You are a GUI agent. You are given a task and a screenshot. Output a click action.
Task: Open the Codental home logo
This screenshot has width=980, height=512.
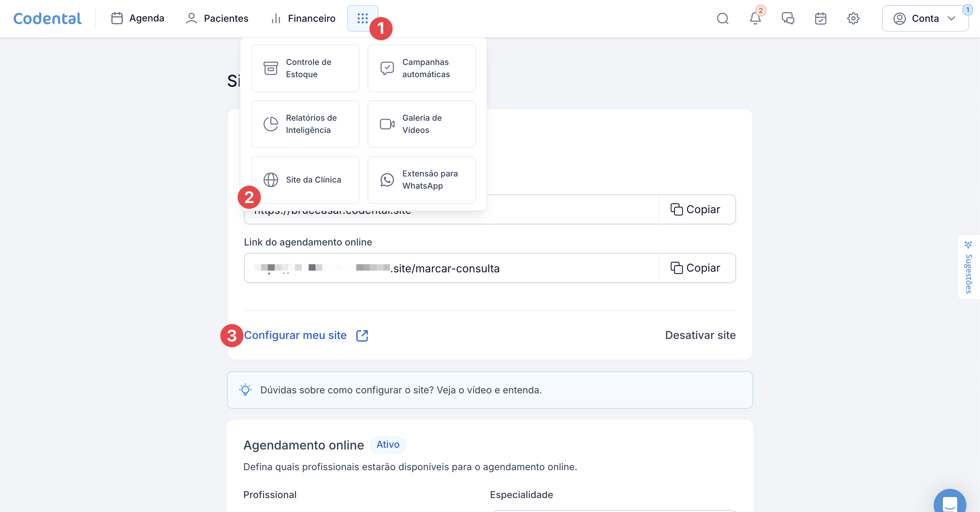tap(47, 18)
